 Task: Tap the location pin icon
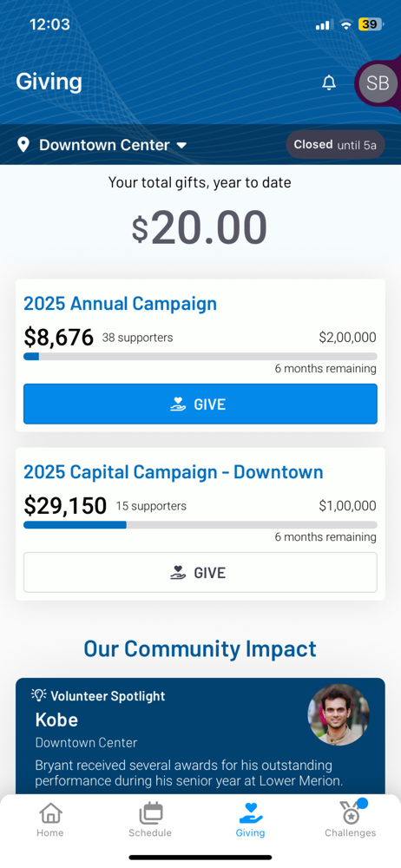23,145
